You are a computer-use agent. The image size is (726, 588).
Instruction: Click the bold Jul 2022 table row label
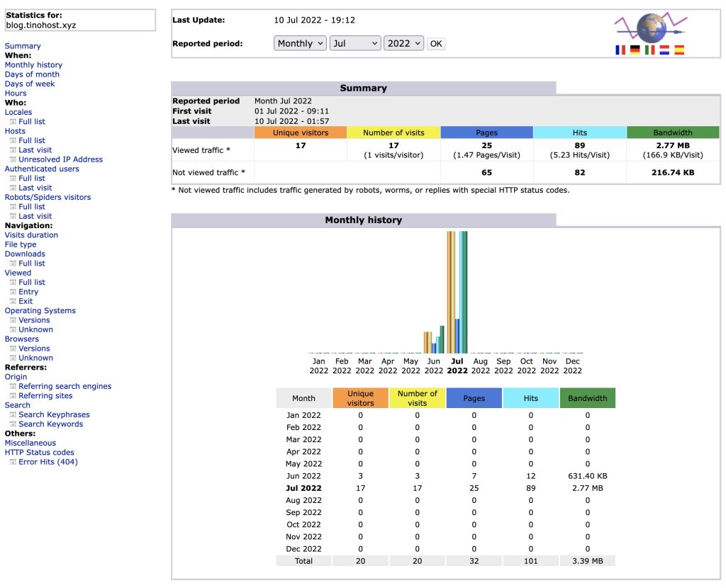tap(303, 488)
